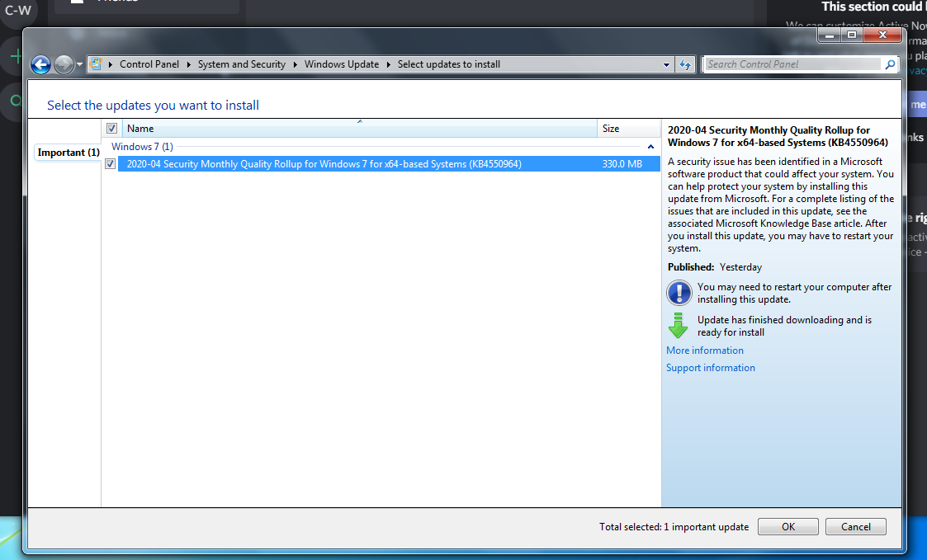Viewport: 927px width, 560px height.
Task: Confirm the selection with OK
Action: click(x=788, y=526)
